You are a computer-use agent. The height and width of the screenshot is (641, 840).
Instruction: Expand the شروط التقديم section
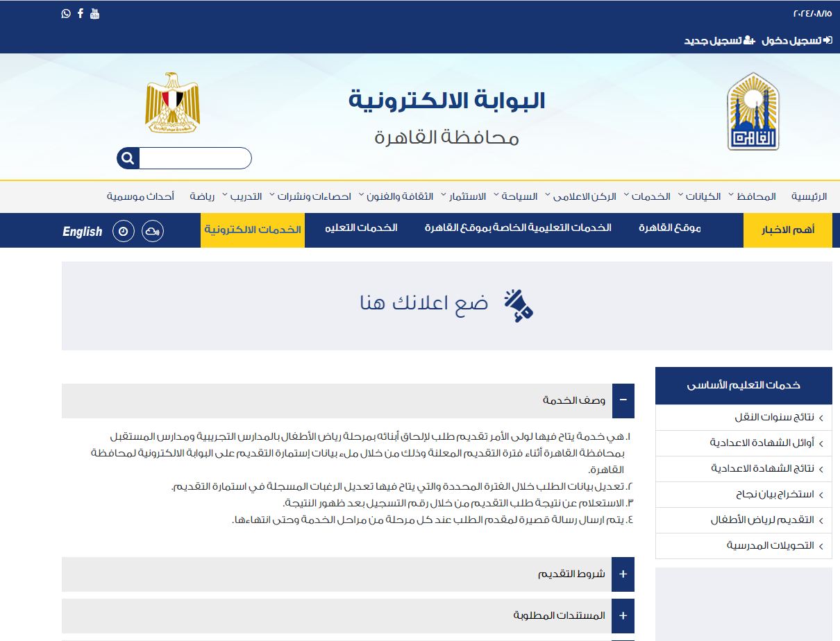(623, 574)
